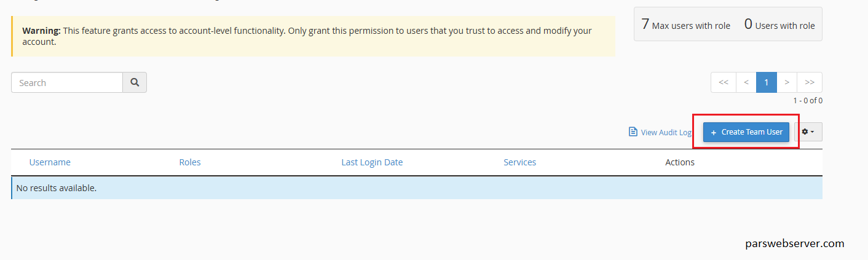The image size is (868, 260).
Task: Go to next page with > button
Action: (x=787, y=82)
